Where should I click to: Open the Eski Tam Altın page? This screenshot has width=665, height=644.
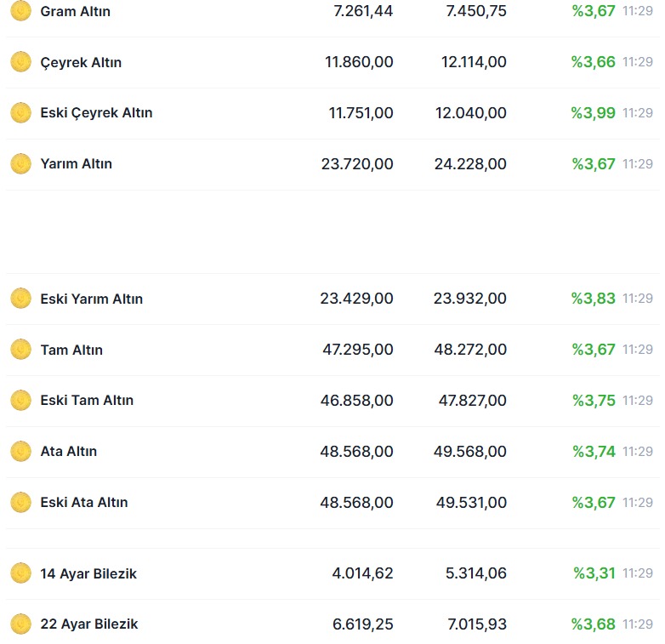click(87, 401)
